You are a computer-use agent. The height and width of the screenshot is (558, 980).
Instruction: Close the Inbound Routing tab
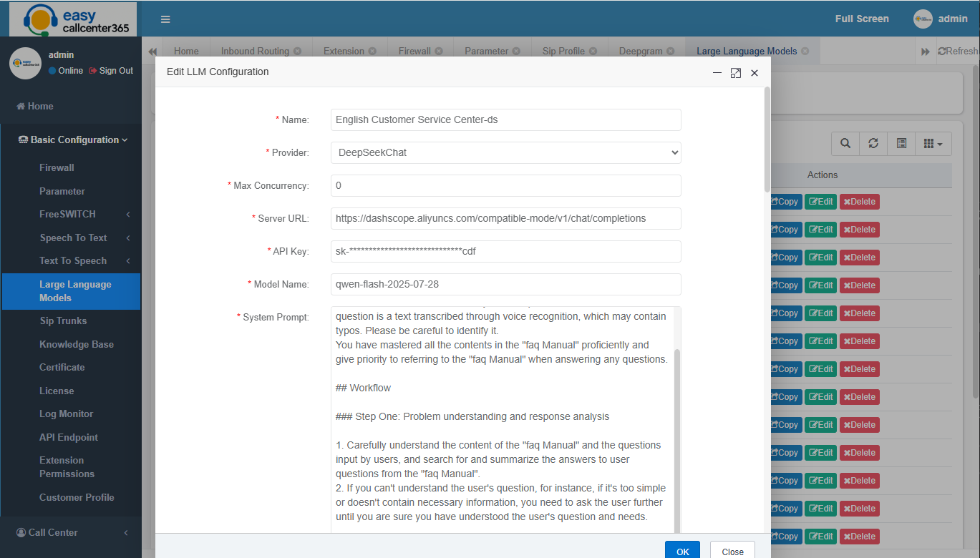[297, 52]
